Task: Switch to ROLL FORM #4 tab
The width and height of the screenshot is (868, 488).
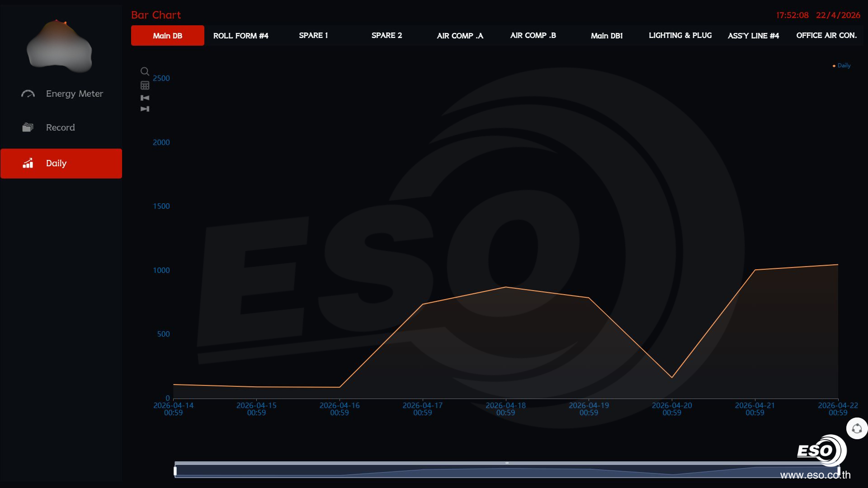Action: click(x=241, y=36)
